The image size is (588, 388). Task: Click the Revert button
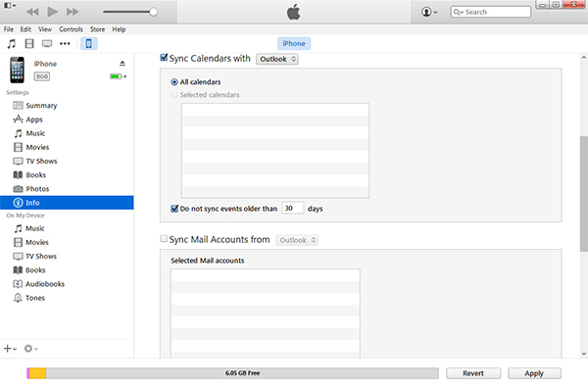473,373
